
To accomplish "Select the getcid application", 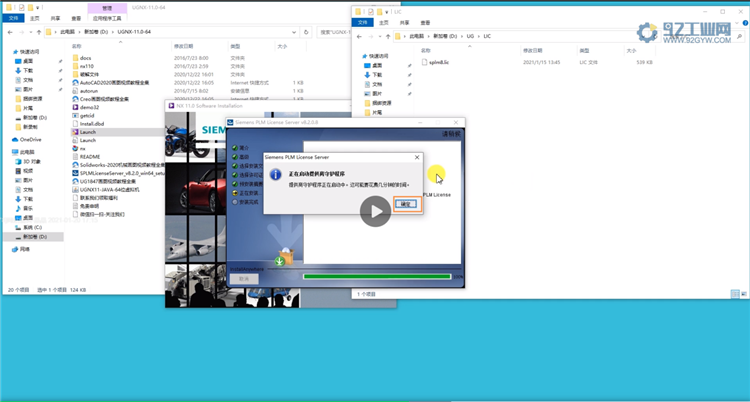I will pos(87,116).
